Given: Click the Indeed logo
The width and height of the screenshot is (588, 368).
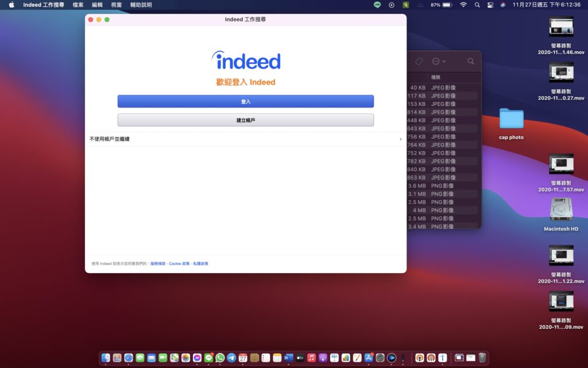Looking at the screenshot, I should (x=246, y=60).
